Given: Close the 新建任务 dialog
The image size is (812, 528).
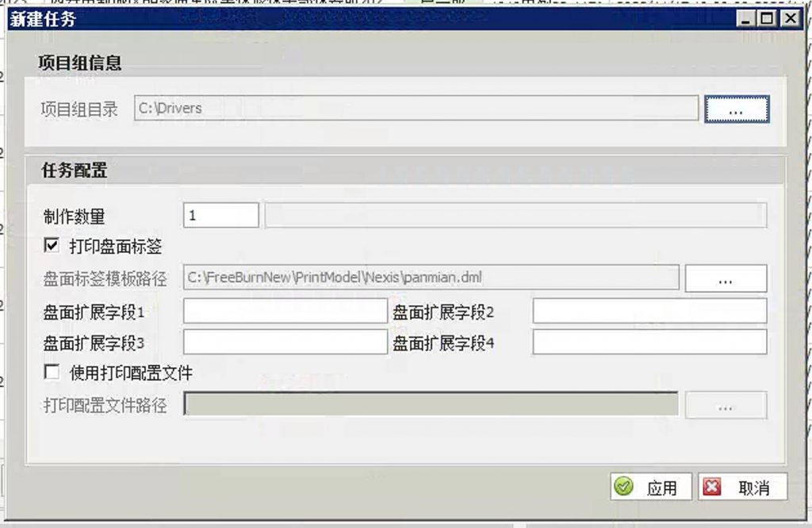Looking at the screenshot, I should [791, 19].
